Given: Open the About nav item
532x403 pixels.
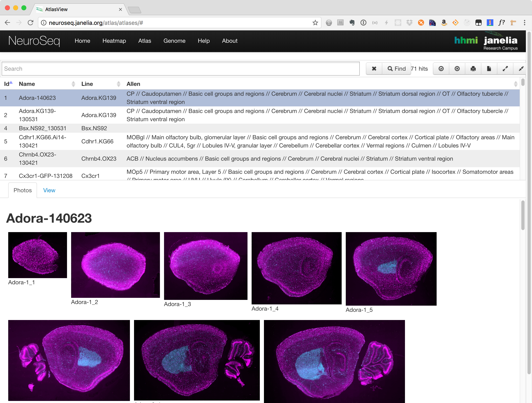Looking at the screenshot, I should click(230, 41).
